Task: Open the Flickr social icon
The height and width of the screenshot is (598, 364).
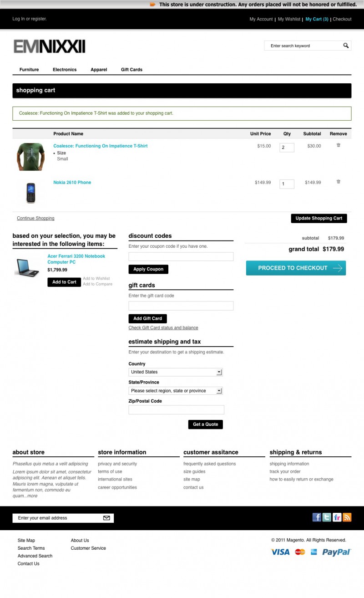Action: click(337, 517)
